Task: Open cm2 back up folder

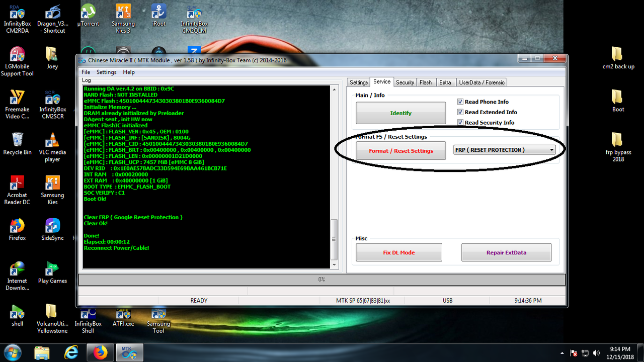Action: [618, 58]
